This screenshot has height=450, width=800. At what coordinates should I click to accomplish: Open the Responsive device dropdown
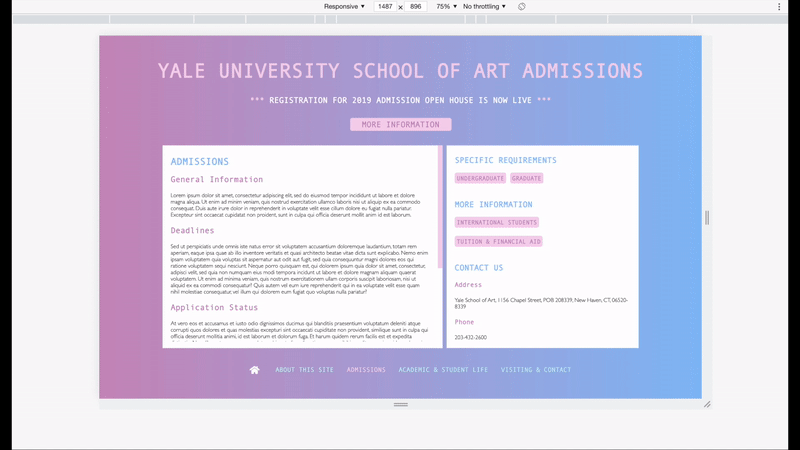click(x=344, y=7)
